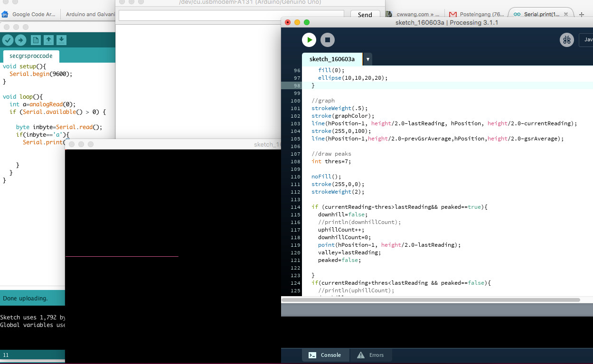This screenshot has height=364, width=593.
Task: Click Send in the serial monitor
Action: pos(365,15)
